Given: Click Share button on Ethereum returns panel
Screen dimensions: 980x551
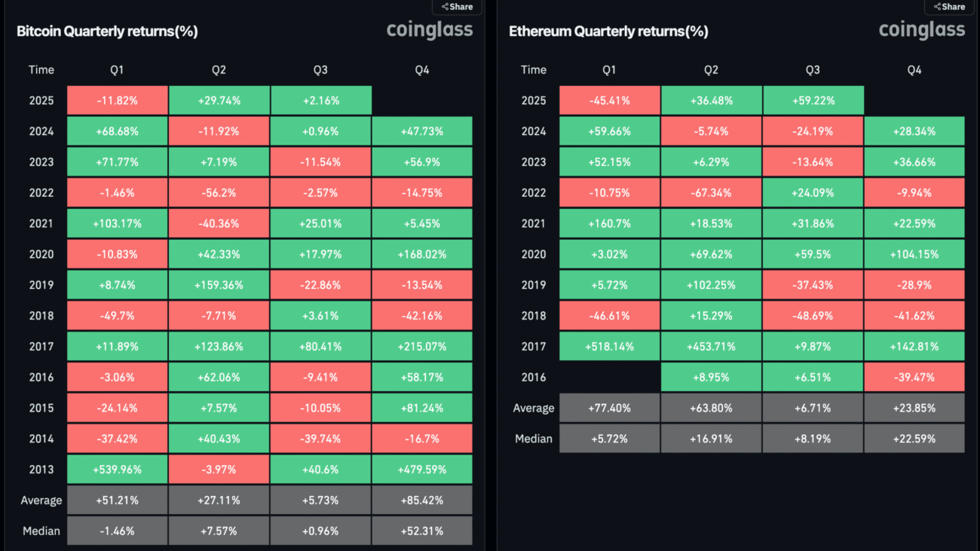Looking at the screenshot, I should 949,7.
